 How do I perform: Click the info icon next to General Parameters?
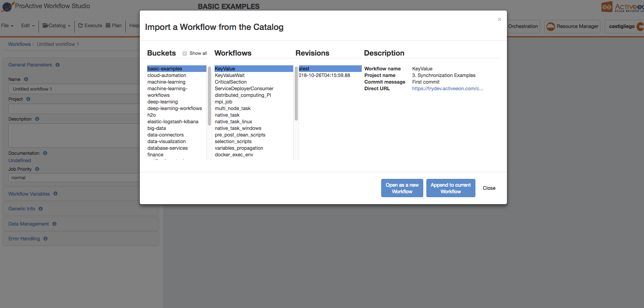tap(58, 65)
